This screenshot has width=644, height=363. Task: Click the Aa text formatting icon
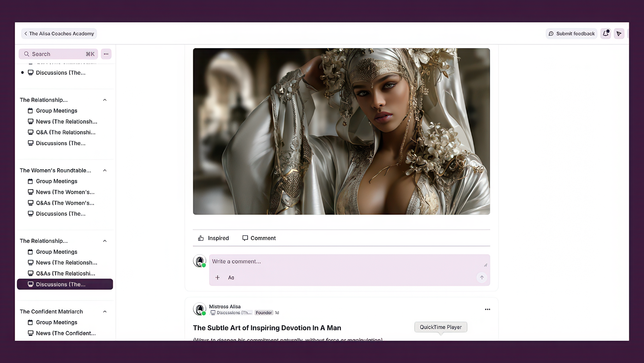(x=231, y=277)
